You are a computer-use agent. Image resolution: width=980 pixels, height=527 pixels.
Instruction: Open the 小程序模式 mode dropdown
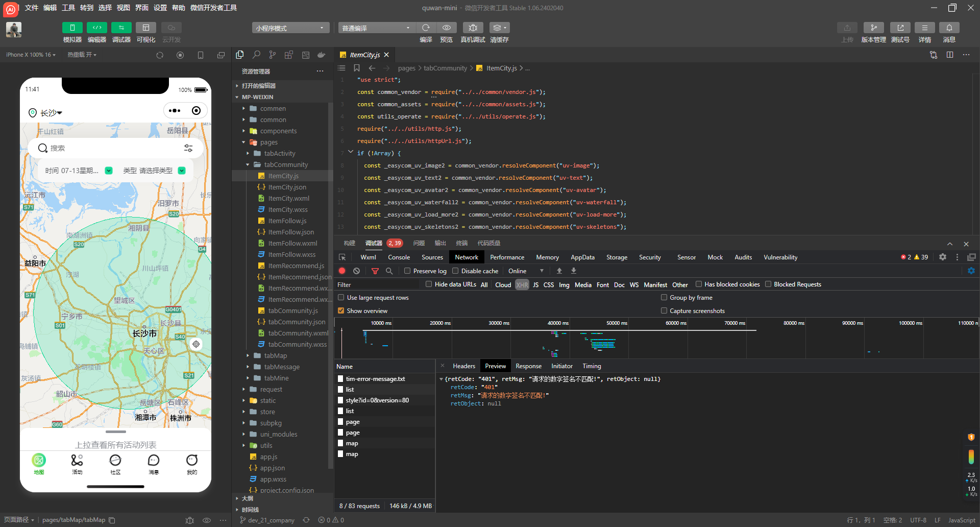pyautogui.click(x=290, y=28)
